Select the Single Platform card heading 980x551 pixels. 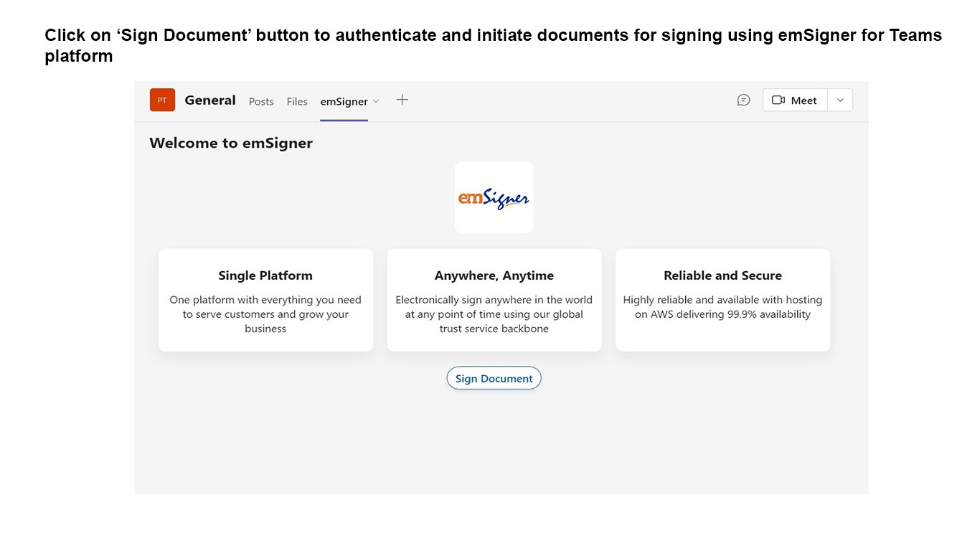(265, 275)
